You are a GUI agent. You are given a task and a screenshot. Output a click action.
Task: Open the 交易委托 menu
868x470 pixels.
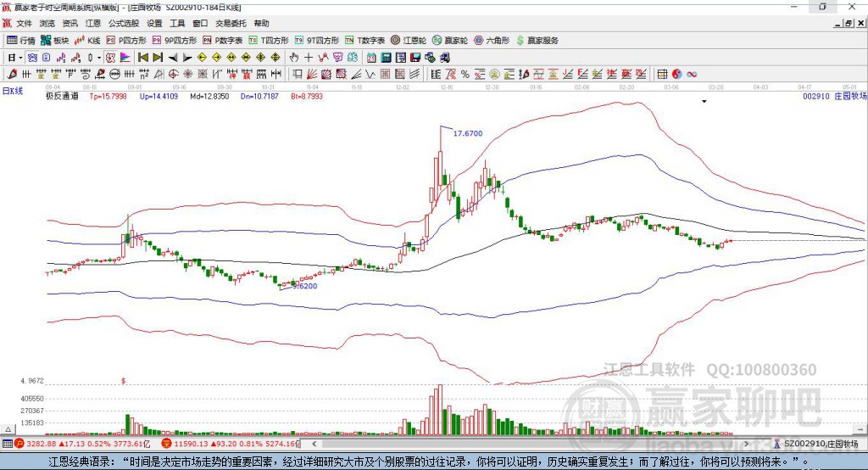tap(231, 23)
